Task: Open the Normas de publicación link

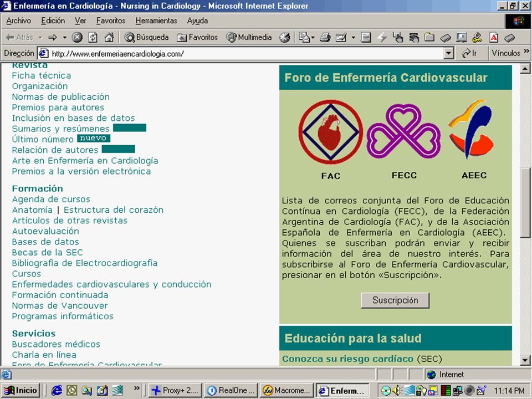Action: (x=61, y=96)
